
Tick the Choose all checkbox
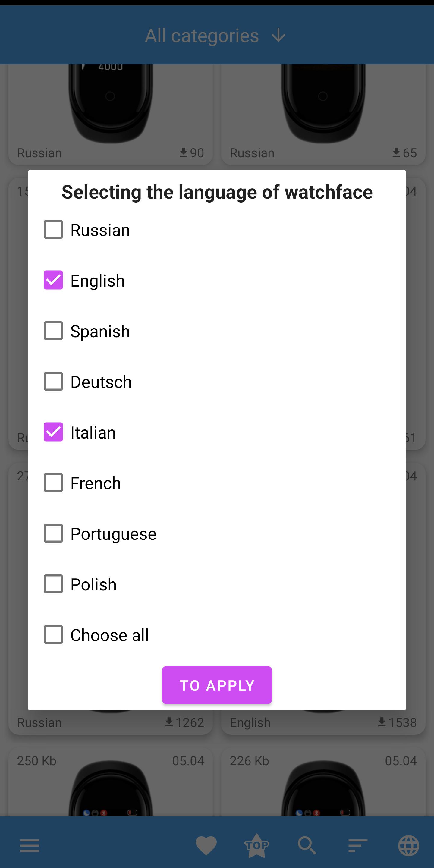[x=53, y=634]
